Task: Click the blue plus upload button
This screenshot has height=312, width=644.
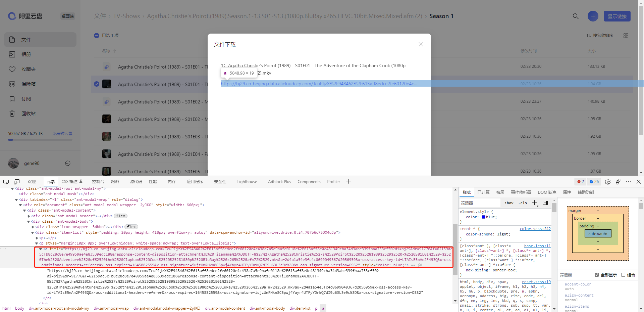Action: click(593, 16)
